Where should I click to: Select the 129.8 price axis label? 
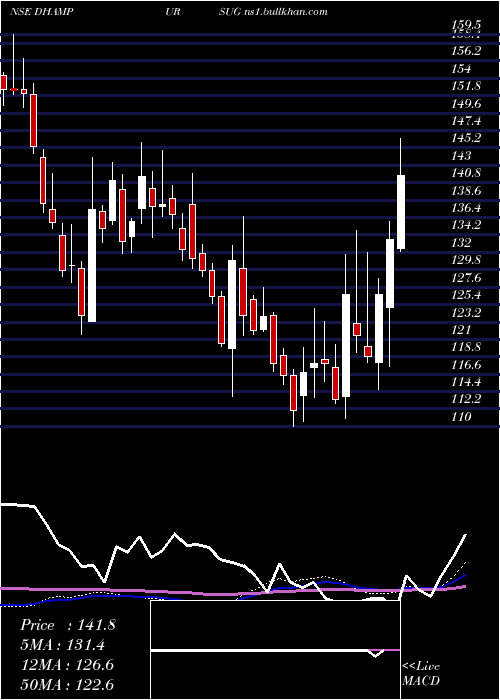pyautogui.click(x=468, y=260)
